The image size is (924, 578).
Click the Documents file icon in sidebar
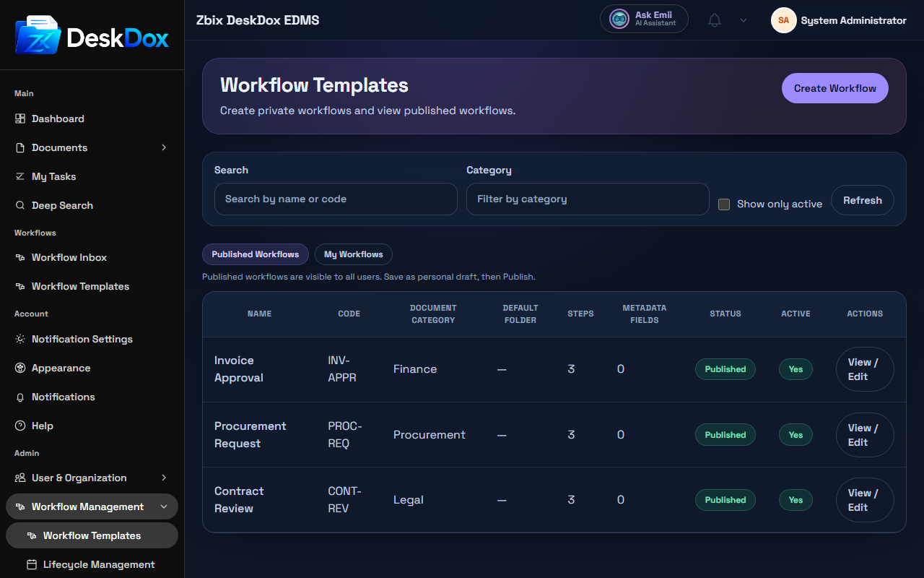tap(20, 147)
